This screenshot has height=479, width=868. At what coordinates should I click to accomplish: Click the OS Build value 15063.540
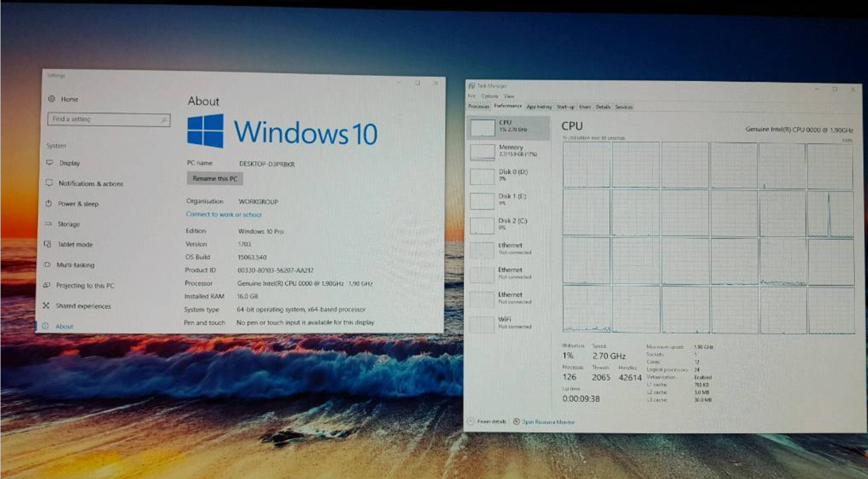coord(252,257)
